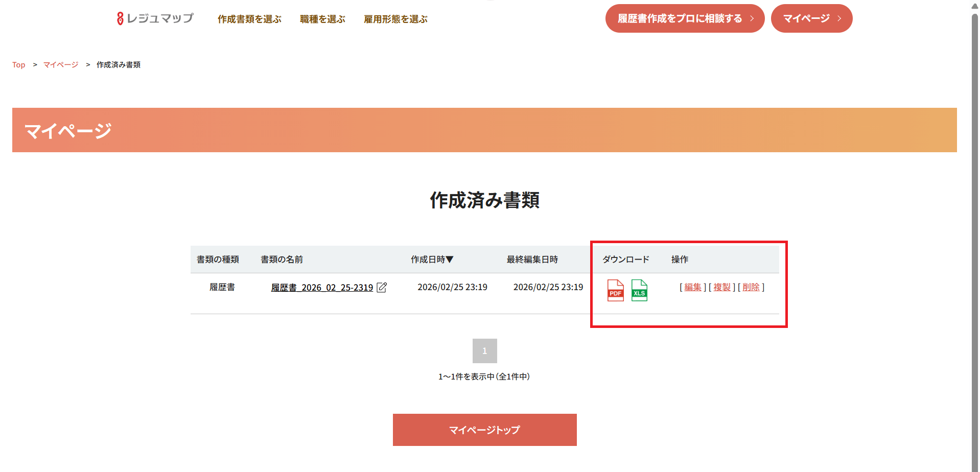This screenshot has height=472, width=980.
Task: Click the vertical page scrollbar
Action: pos(974,235)
